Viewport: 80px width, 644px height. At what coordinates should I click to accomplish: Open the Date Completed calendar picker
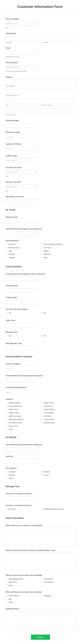[37, 24]
